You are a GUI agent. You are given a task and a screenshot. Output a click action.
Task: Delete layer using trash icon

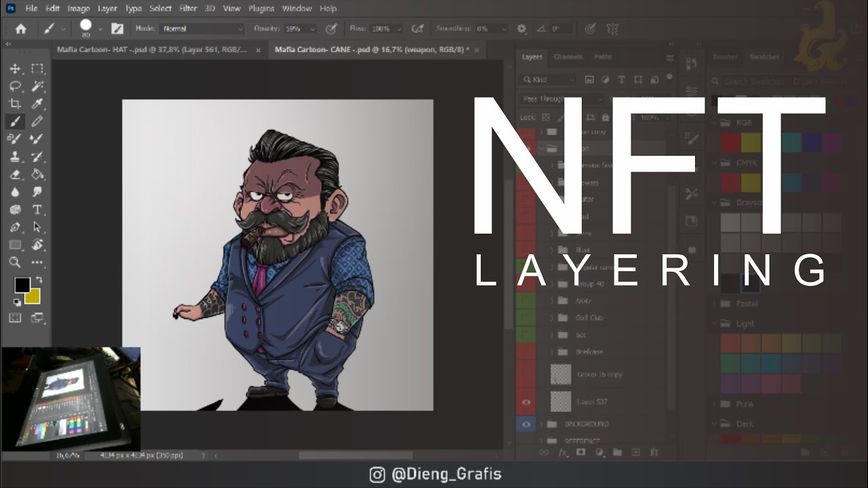(654, 453)
